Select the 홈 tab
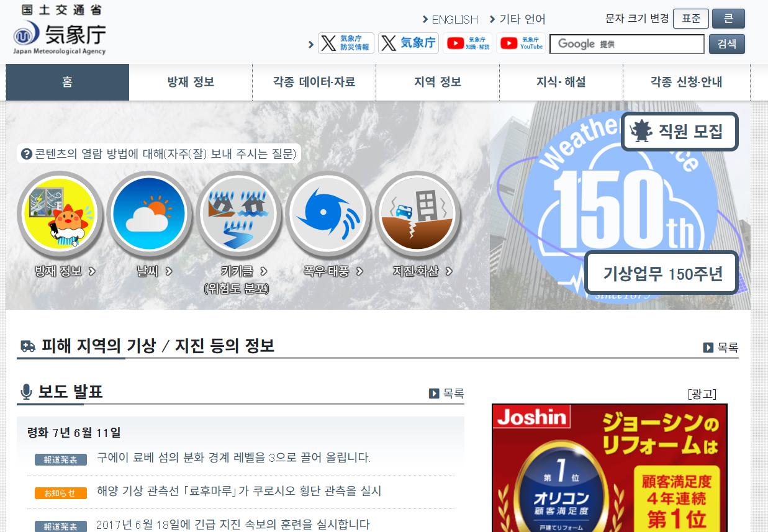The width and height of the screenshot is (768, 532). pos(68,82)
